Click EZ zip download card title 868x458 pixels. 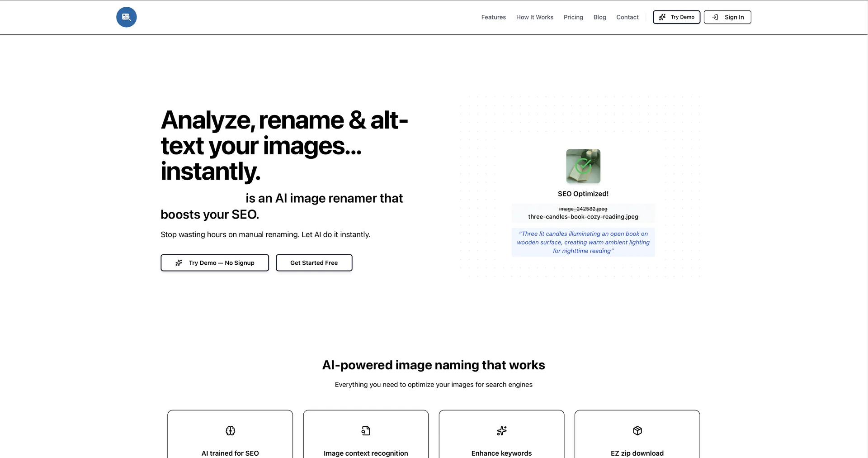637,453
